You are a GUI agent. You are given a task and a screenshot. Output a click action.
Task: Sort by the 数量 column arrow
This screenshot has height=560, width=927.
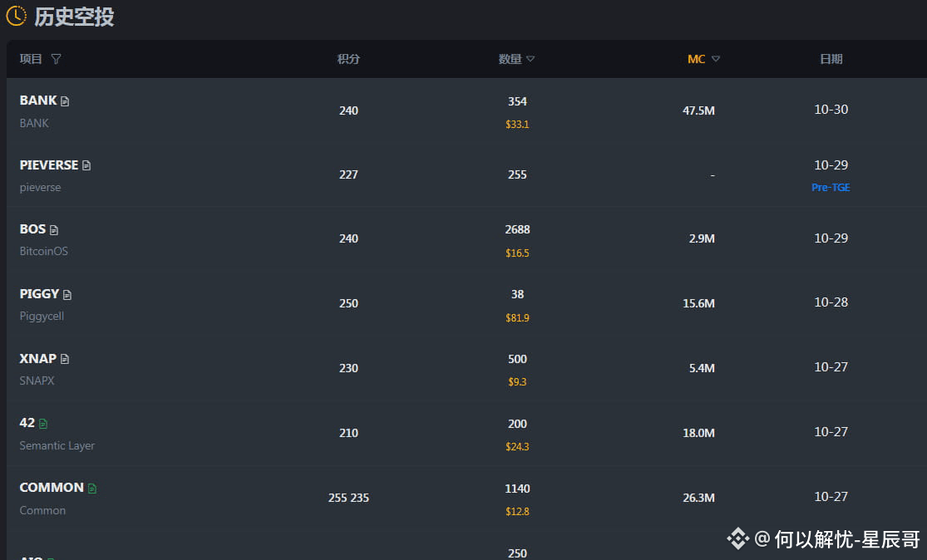[530, 59]
